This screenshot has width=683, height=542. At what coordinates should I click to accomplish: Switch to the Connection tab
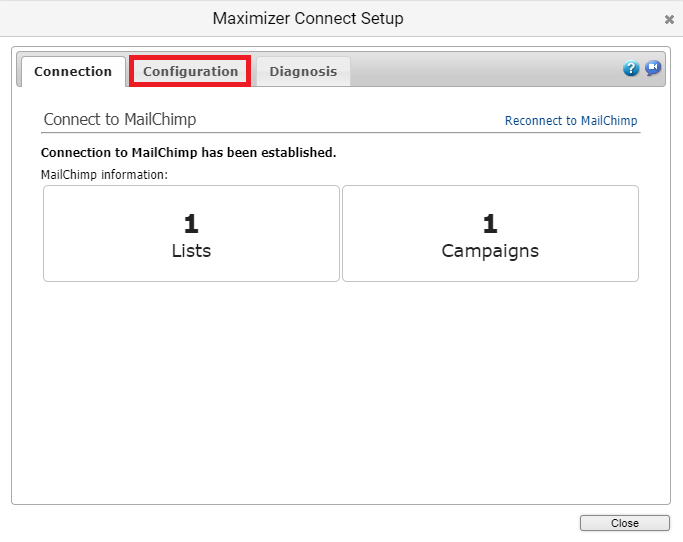click(x=73, y=71)
